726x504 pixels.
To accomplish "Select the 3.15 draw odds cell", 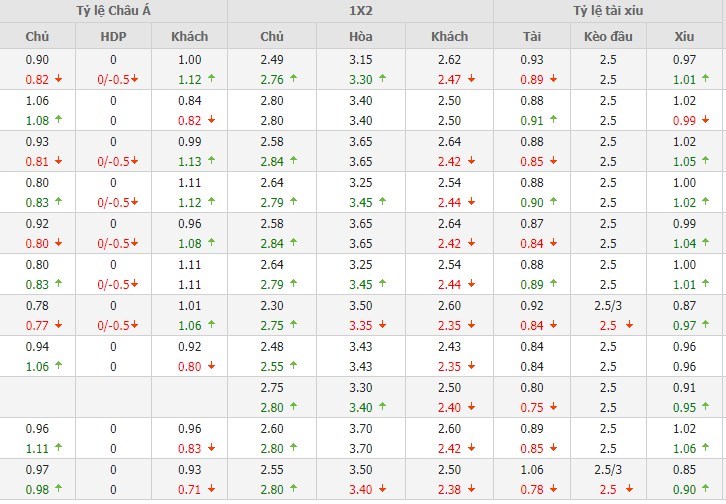I will pyautogui.click(x=359, y=60).
